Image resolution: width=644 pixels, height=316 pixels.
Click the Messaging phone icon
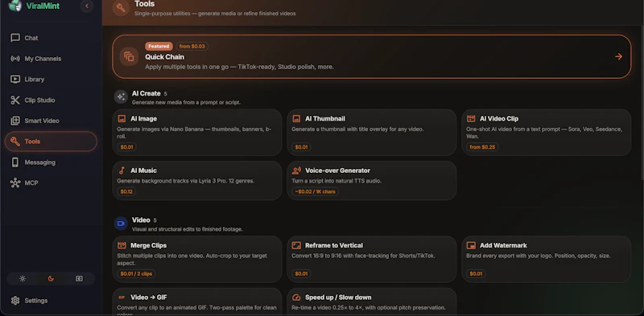tap(15, 162)
